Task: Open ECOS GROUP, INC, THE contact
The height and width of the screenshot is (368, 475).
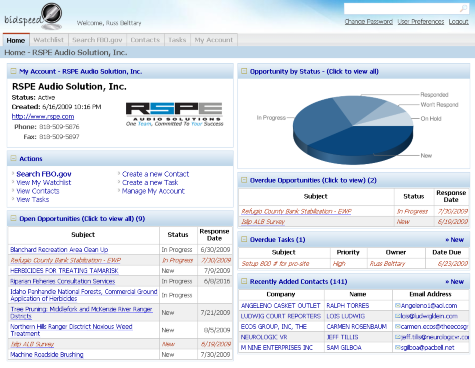Action: click(x=274, y=327)
